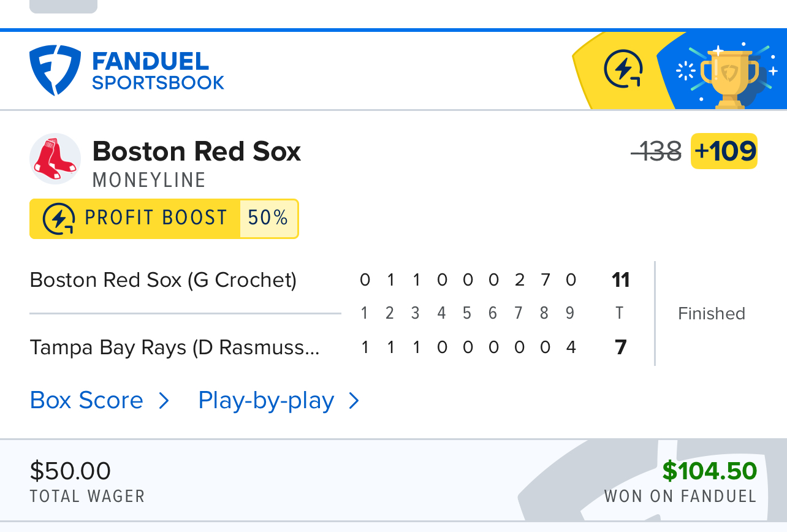Click the Finished game status

pos(711,314)
